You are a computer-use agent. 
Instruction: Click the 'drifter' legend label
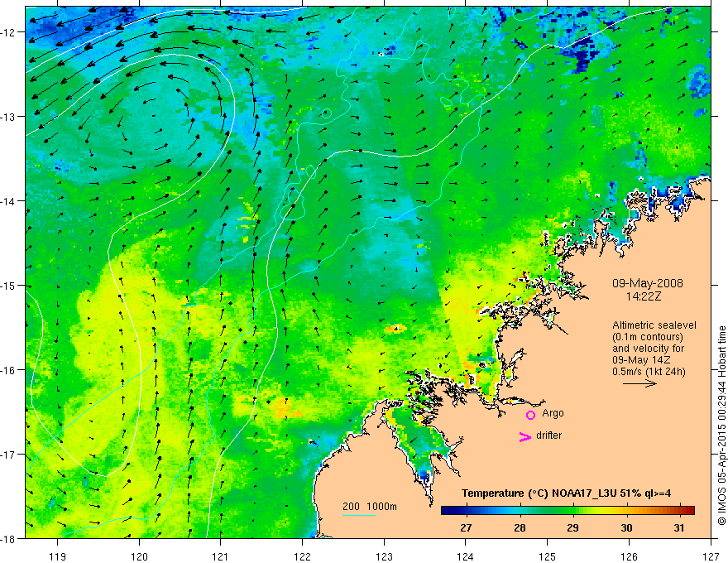point(548,435)
